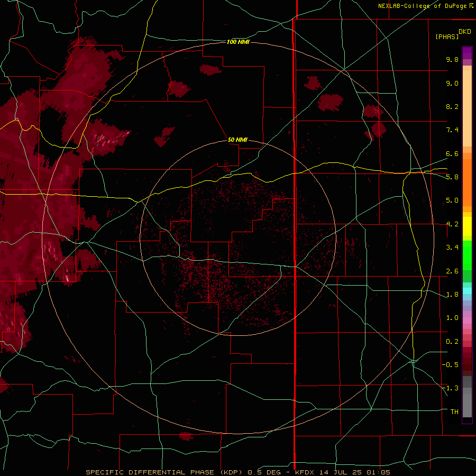Click the DKD unit label
This screenshot has width=476, height=476.
pos(464,32)
